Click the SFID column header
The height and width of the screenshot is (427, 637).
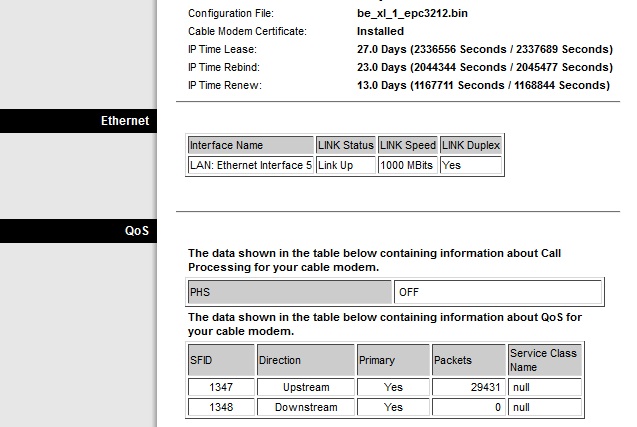point(220,360)
